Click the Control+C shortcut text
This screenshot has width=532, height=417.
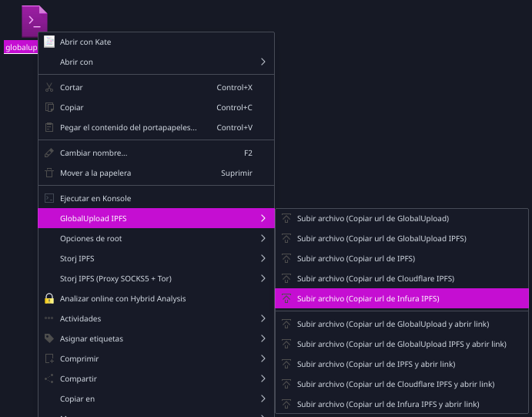click(235, 107)
